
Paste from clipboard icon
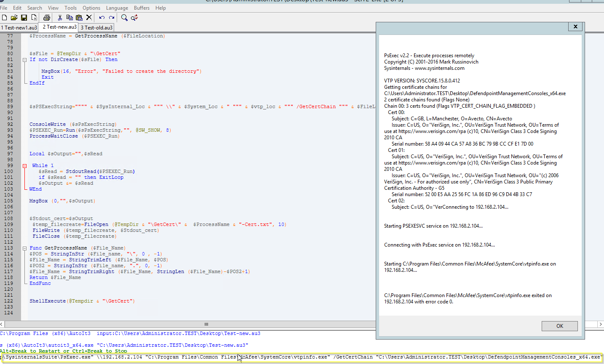pyautogui.click(x=79, y=18)
